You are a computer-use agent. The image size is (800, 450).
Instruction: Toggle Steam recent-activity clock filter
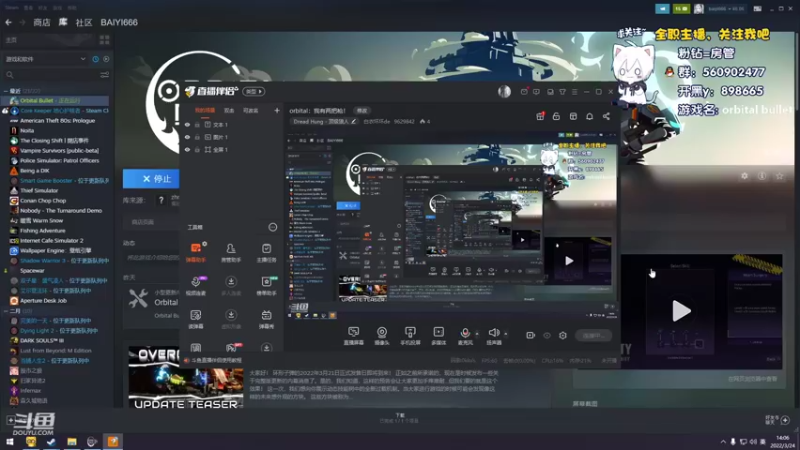point(95,59)
